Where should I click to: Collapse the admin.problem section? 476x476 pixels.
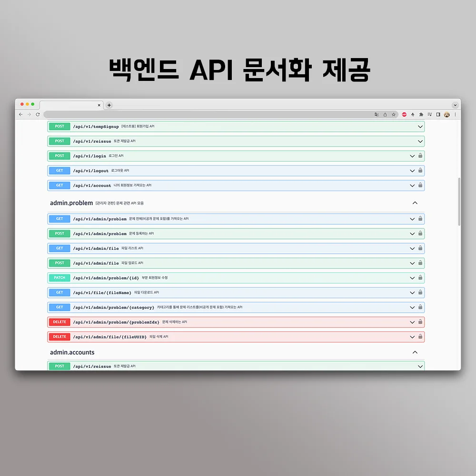(415, 202)
